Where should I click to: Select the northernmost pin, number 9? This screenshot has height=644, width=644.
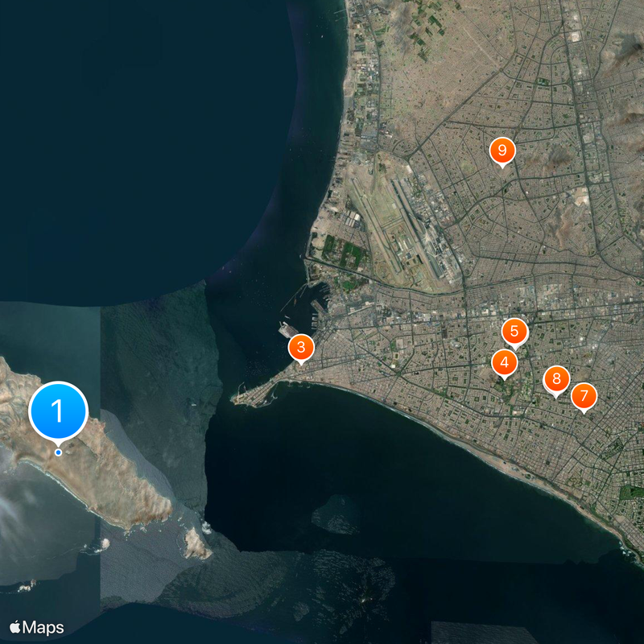(x=502, y=148)
